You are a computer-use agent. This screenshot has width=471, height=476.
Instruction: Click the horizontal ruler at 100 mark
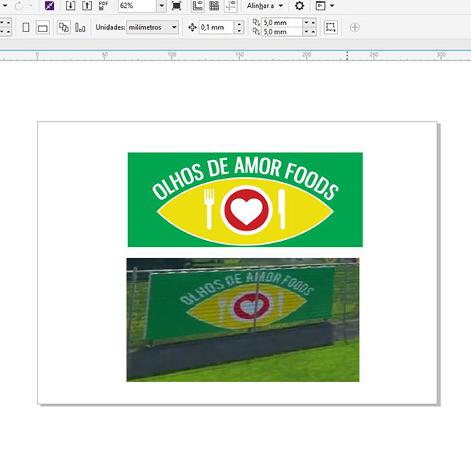pyautogui.click(x=172, y=55)
